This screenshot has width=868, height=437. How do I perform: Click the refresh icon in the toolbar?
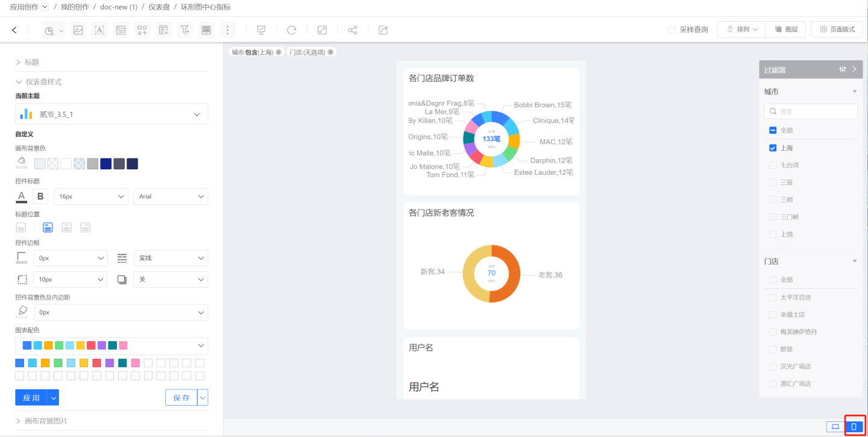coord(292,30)
